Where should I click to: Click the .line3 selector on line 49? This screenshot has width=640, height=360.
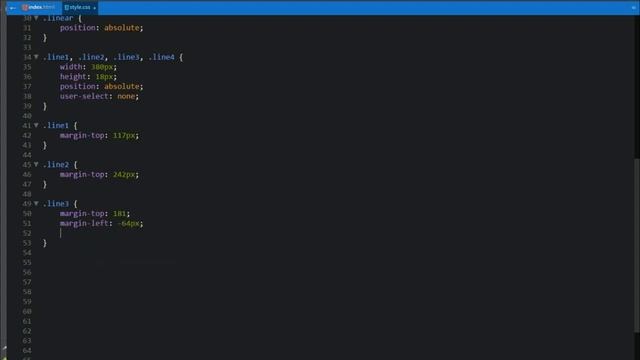[56, 204]
